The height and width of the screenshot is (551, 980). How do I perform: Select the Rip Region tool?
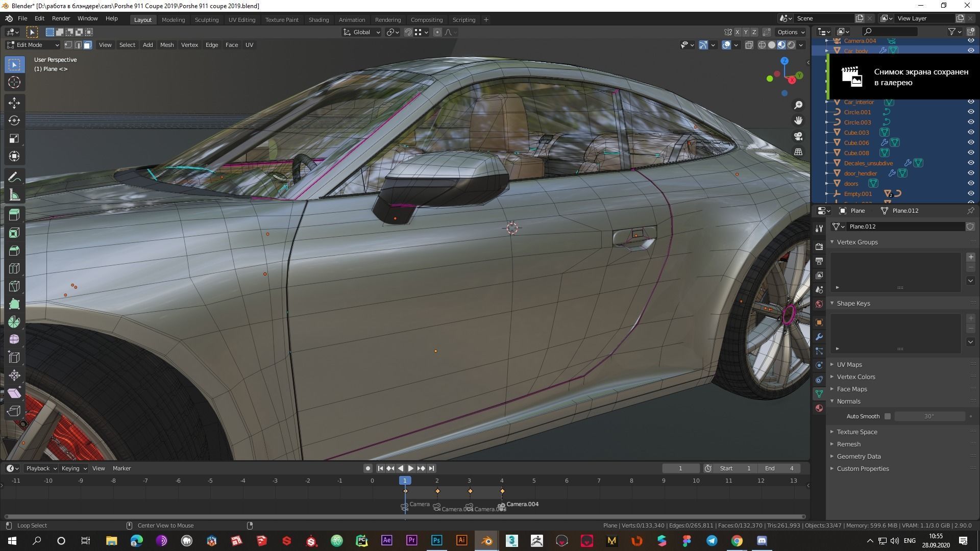pyautogui.click(x=14, y=411)
